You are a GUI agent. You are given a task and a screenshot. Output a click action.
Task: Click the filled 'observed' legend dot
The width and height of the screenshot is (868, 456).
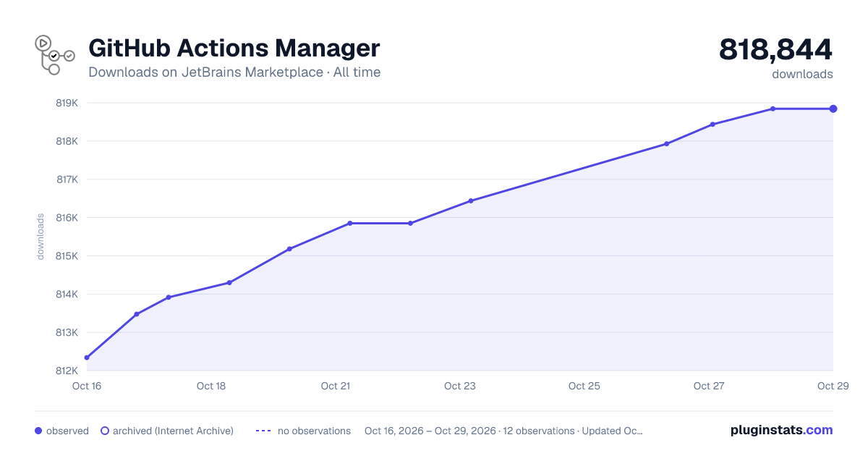pos(38,431)
